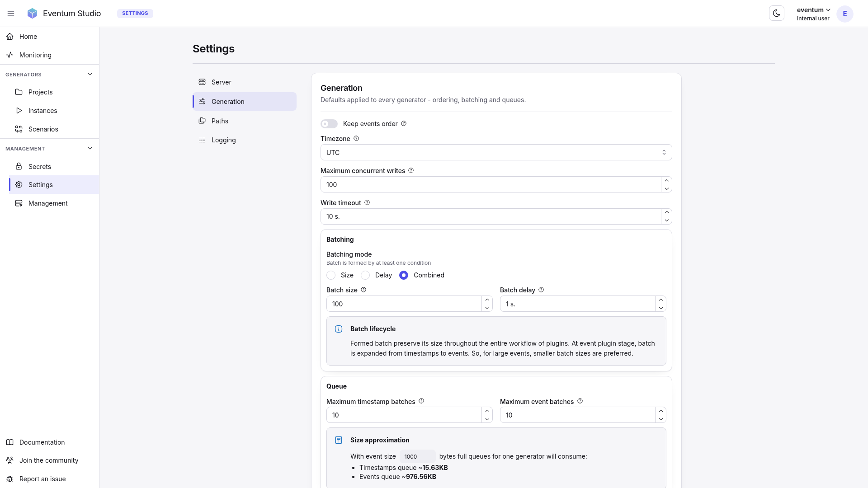Open the Documentation link
The width and height of the screenshot is (868, 488).
(50, 442)
